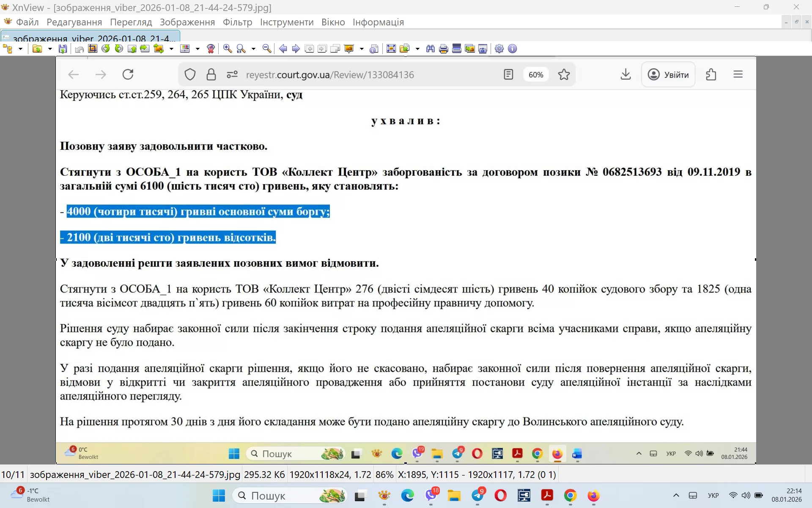
Task: Select the red-eye removal tool
Action: click(211, 49)
